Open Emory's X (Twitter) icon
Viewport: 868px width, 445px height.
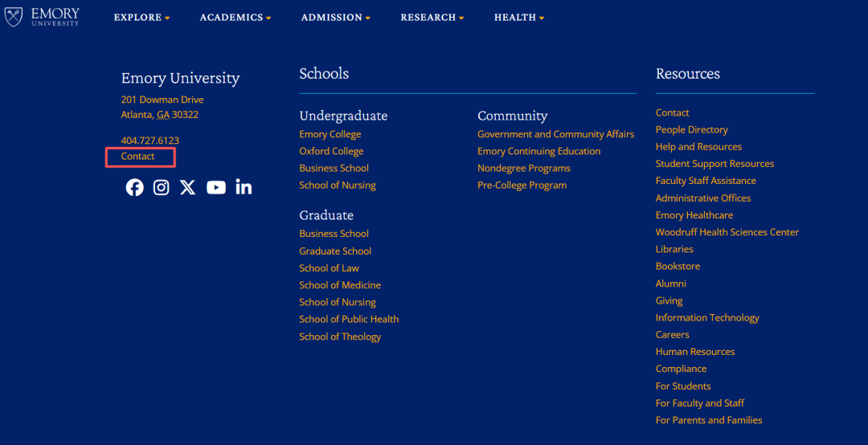187,187
